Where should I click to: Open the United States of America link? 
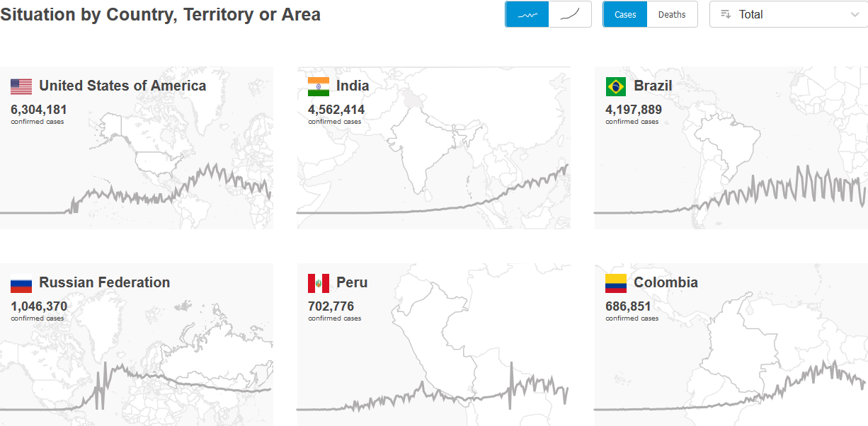[122, 86]
